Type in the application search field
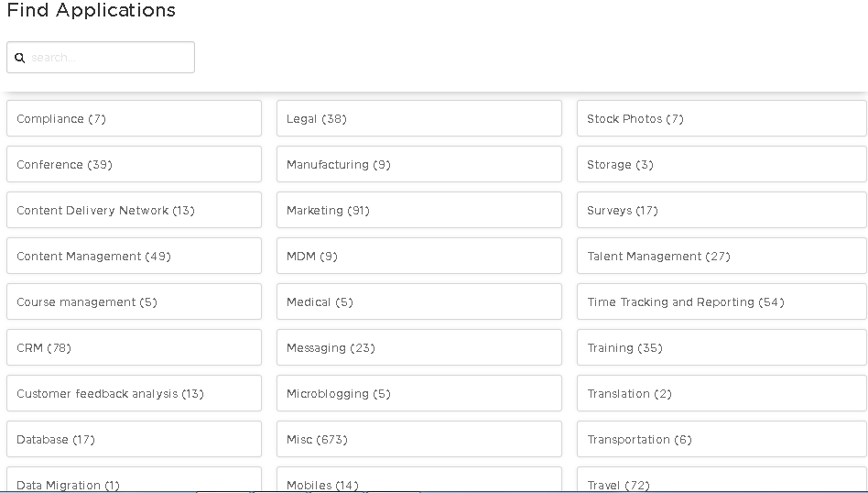The height and width of the screenshot is (493, 868). pos(110,58)
